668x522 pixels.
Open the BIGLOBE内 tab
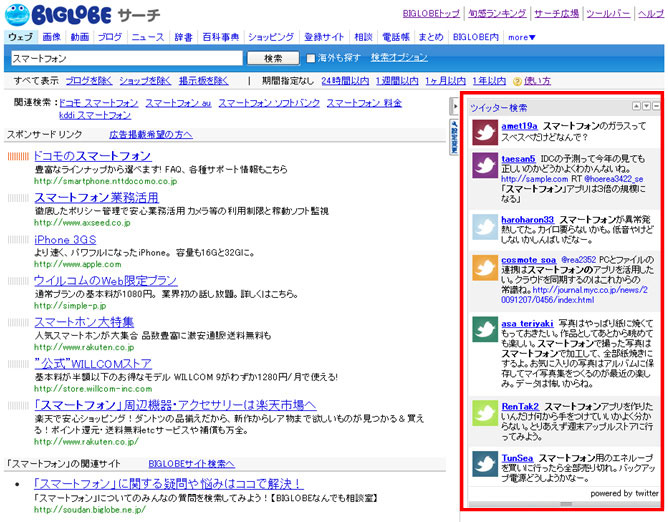476,37
